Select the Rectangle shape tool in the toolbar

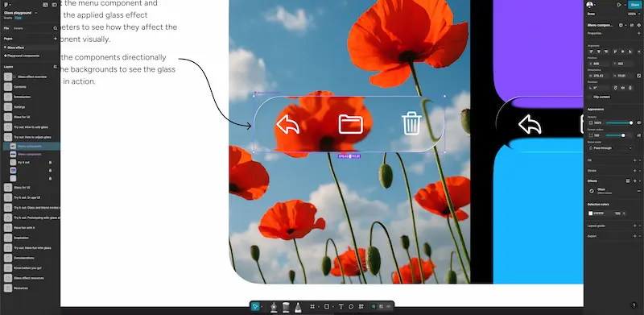click(x=327, y=306)
